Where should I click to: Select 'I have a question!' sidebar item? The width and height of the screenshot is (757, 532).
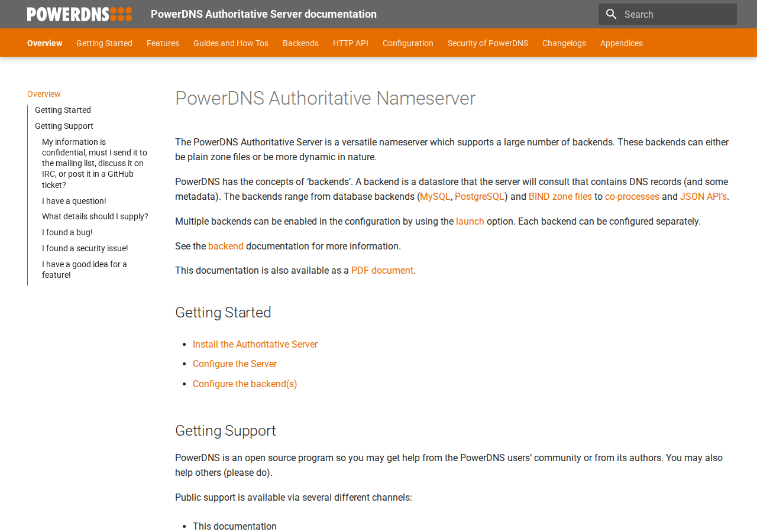point(74,201)
